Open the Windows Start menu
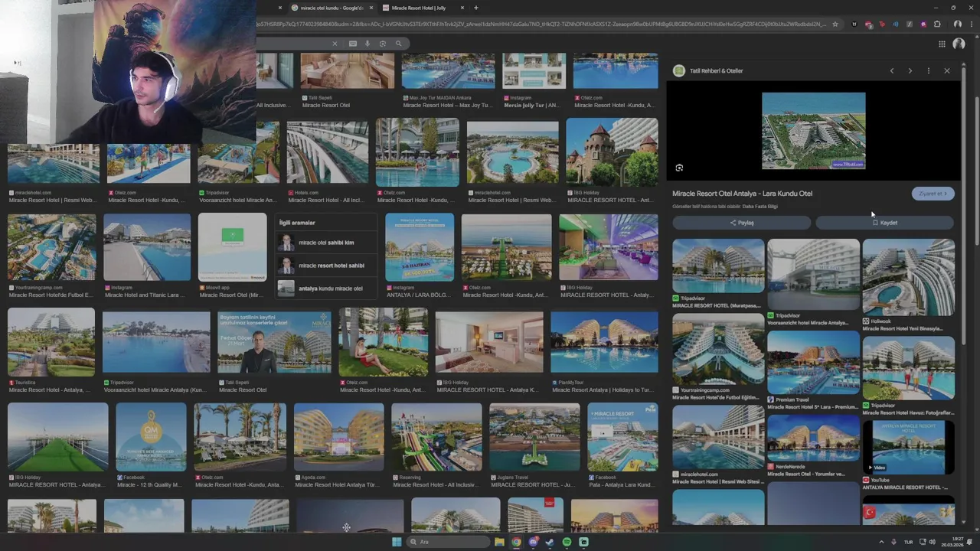This screenshot has width=980, height=551. (x=397, y=542)
